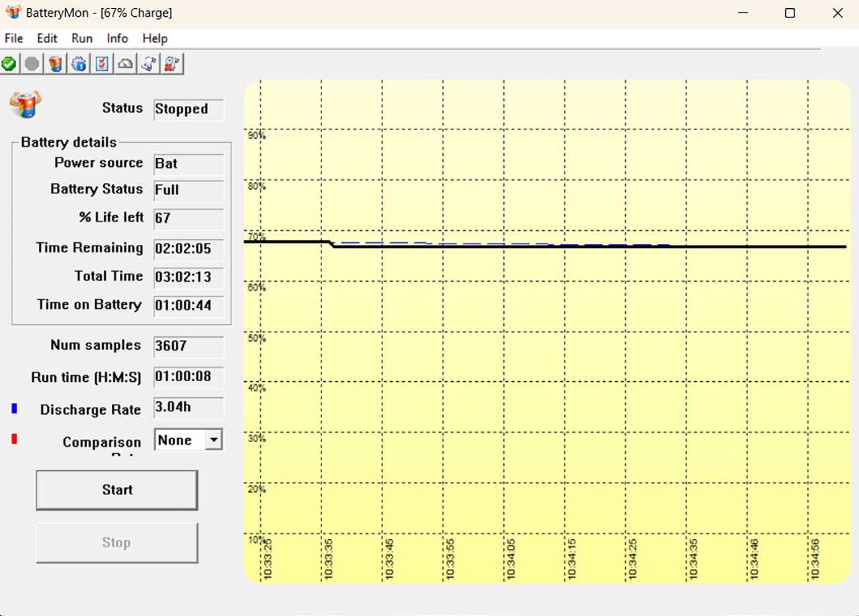859x616 pixels.
Task: Click the blue Discharge Rate color marker
Action: coord(15,409)
